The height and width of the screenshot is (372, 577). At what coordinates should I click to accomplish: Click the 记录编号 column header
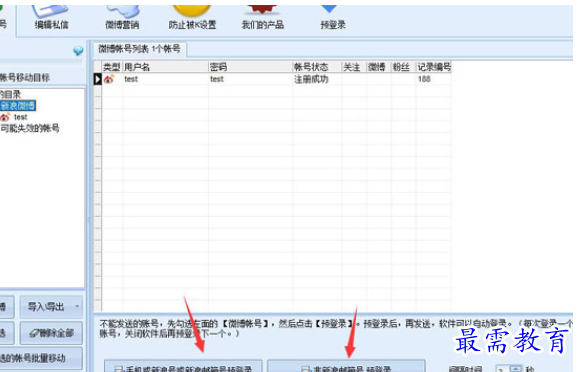pyautogui.click(x=433, y=67)
